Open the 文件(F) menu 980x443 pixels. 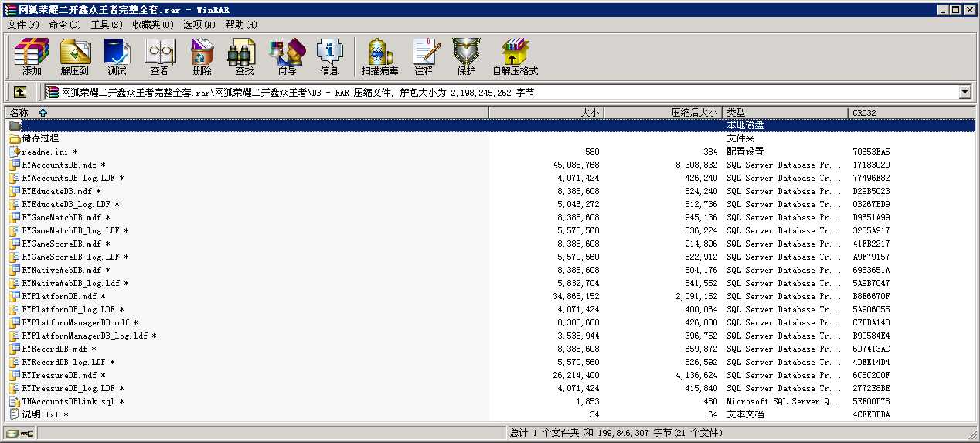tap(23, 25)
